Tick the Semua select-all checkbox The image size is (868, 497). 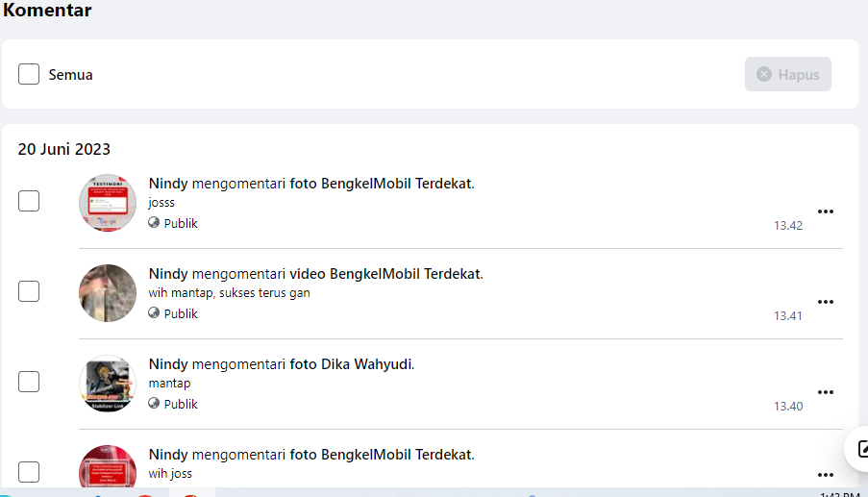(29, 74)
